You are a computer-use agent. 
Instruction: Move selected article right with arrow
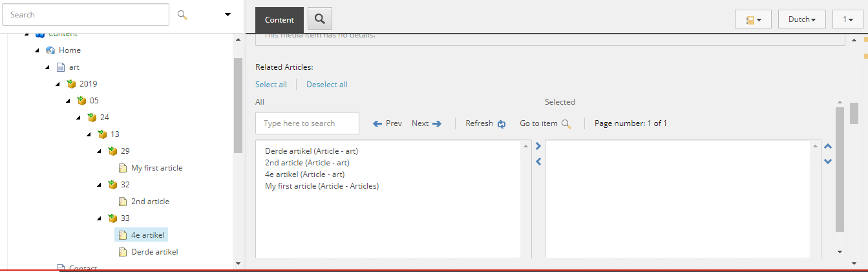pyautogui.click(x=538, y=147)
